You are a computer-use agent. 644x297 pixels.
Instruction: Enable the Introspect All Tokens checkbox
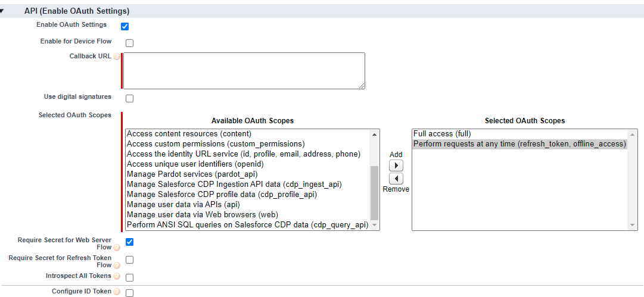pos(129,278)
